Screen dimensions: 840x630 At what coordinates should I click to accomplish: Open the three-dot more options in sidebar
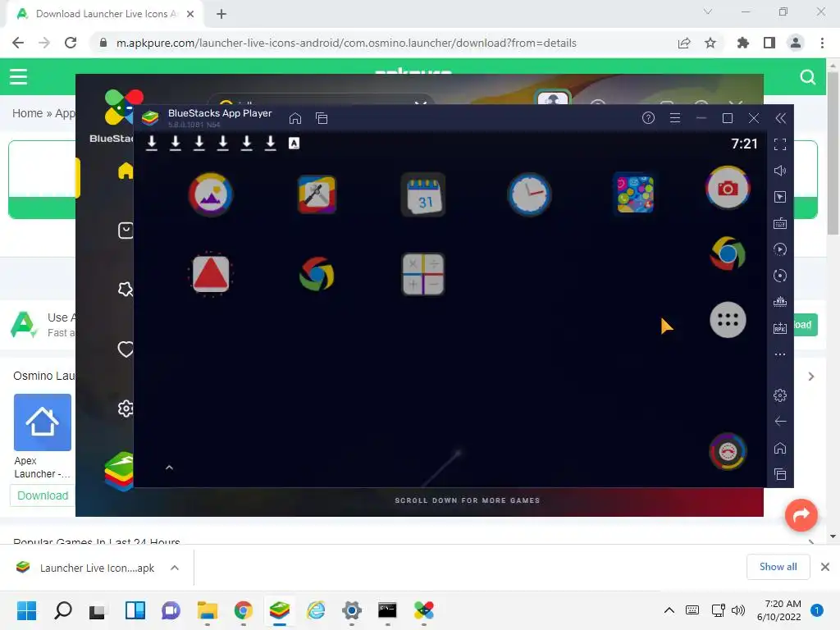point(780,354)
